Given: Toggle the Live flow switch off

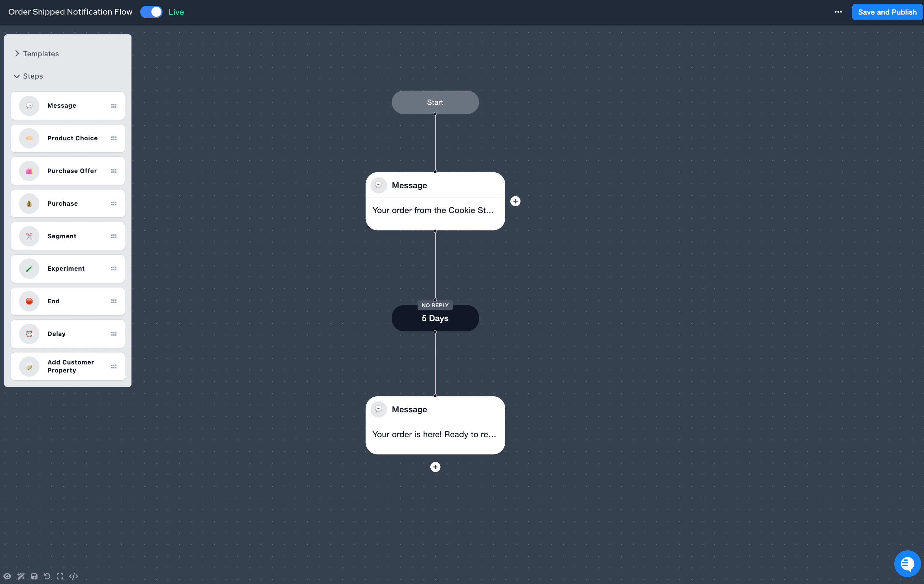Looking at the screenshot, I should coord(151,12).
